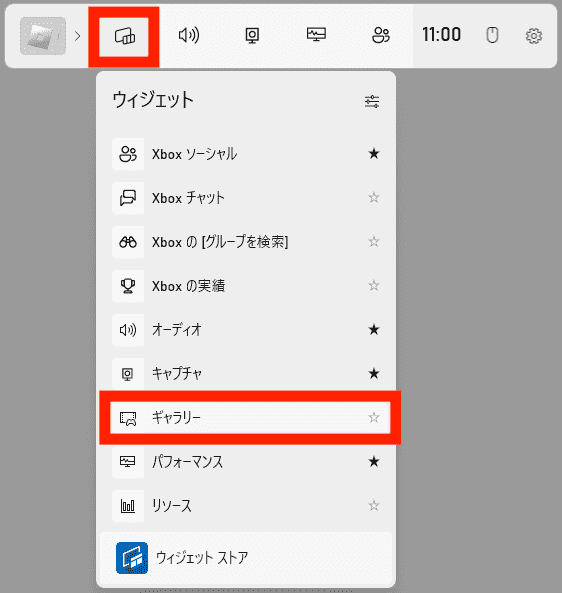Toggle mouse click-through icon
The image size is (562, 593).
pos(492,36)
